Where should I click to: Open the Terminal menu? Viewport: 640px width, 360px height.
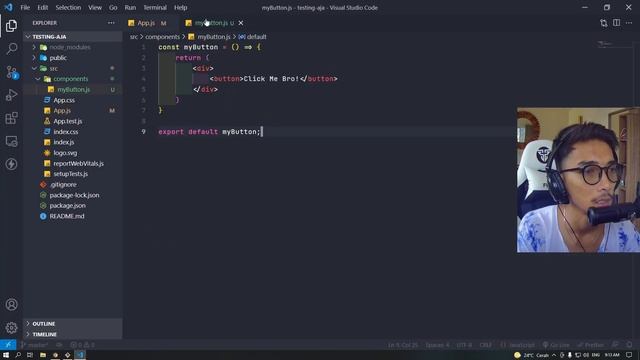coord(155,7)
